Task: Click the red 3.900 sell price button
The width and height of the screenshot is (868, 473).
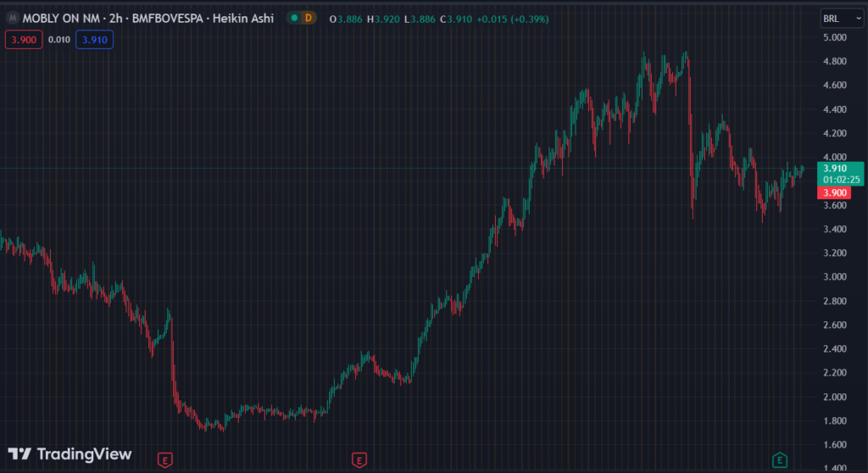Action: pyautogui.click(x=24, y=40)
